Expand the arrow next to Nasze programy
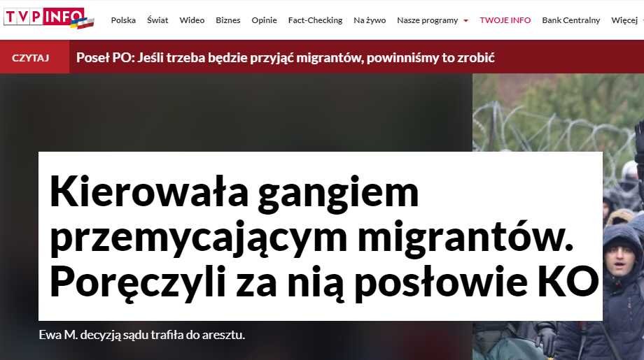The width and height of the screenshot is (644, 360). point(465,20)
